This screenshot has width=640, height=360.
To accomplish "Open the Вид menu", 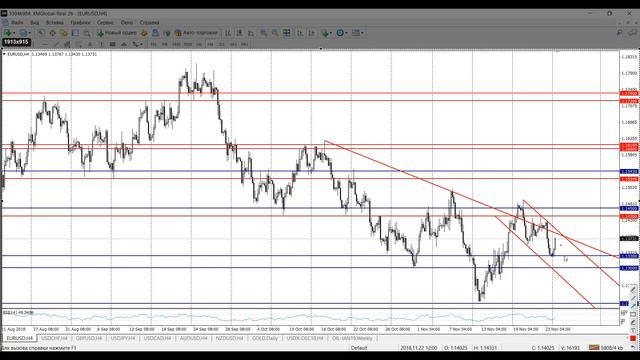I will (x=35, y=22).
